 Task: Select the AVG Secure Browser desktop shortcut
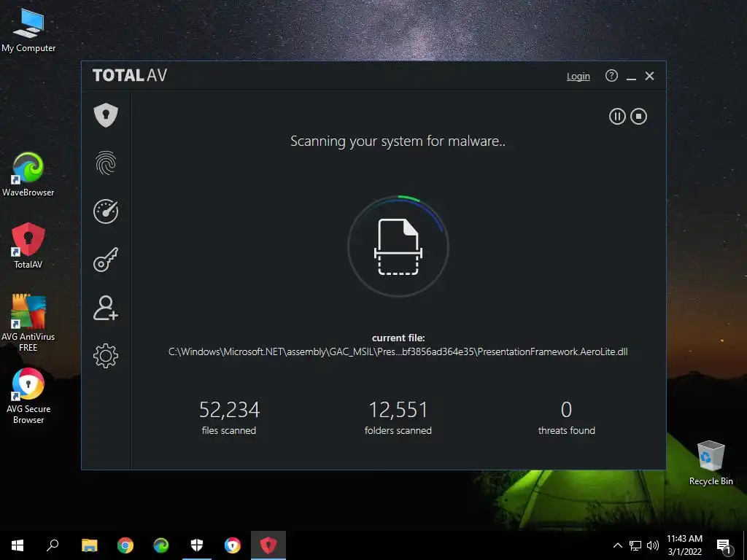(28, 396)
